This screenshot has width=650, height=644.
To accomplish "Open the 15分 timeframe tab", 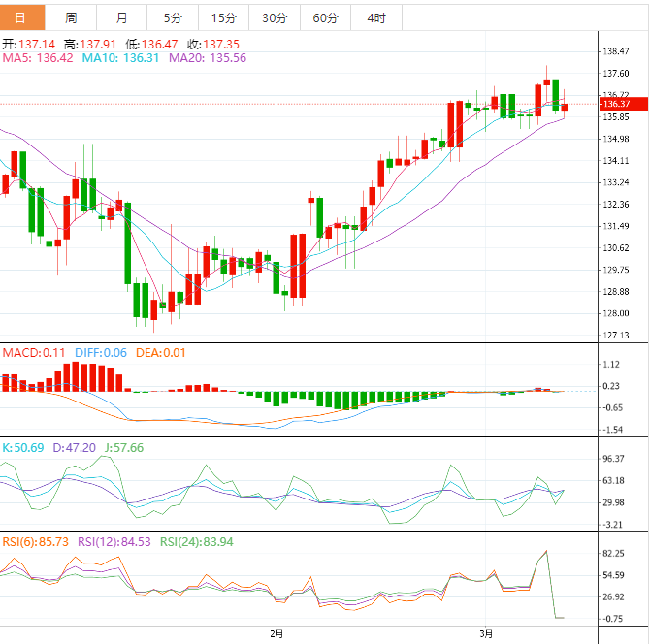I will click(224, 17).
